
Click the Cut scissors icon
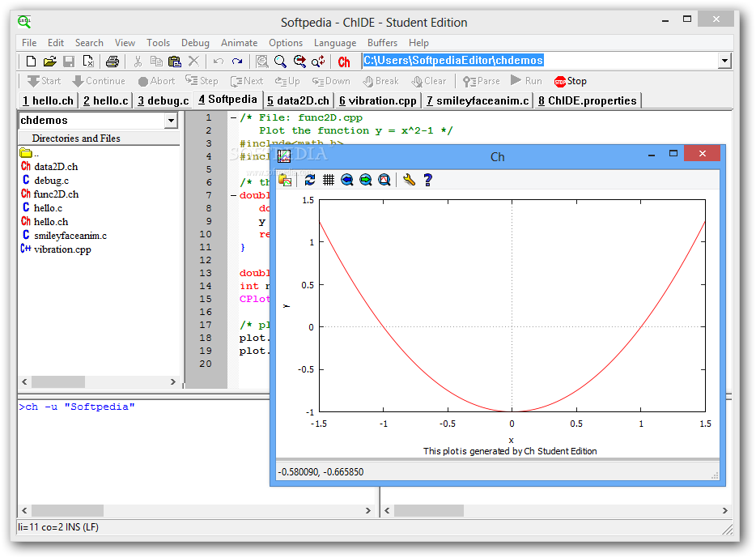(x=138, y=62)
